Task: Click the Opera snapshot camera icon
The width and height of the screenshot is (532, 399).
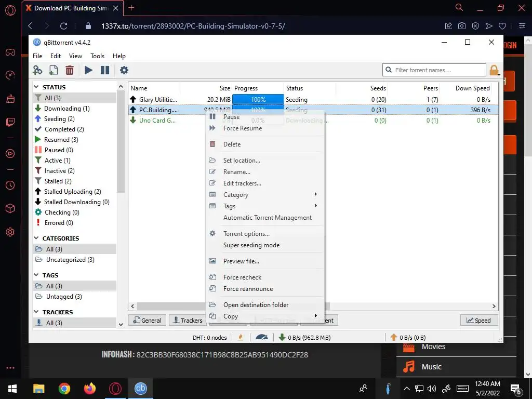Action: 462,26
